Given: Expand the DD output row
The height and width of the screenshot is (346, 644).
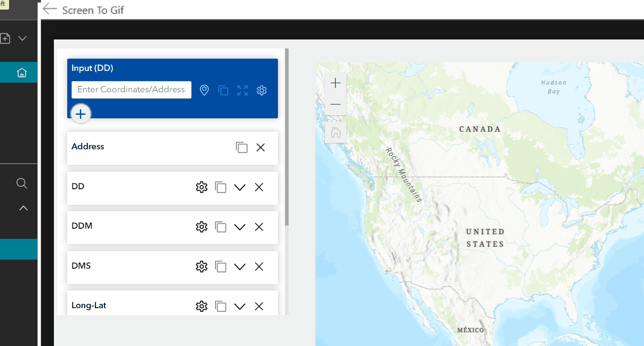Looking at the screenshot, I should (240, 187).
